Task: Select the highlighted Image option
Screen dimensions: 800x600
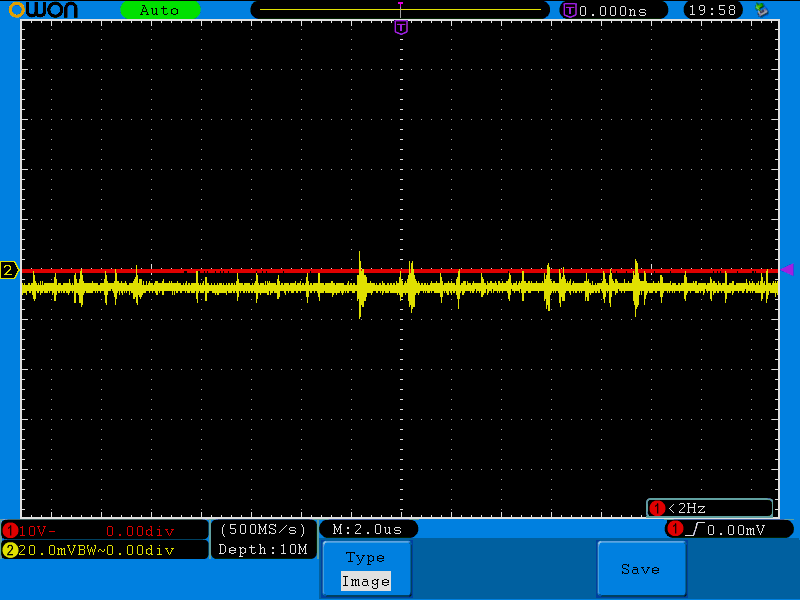Action: coord(365,581)
